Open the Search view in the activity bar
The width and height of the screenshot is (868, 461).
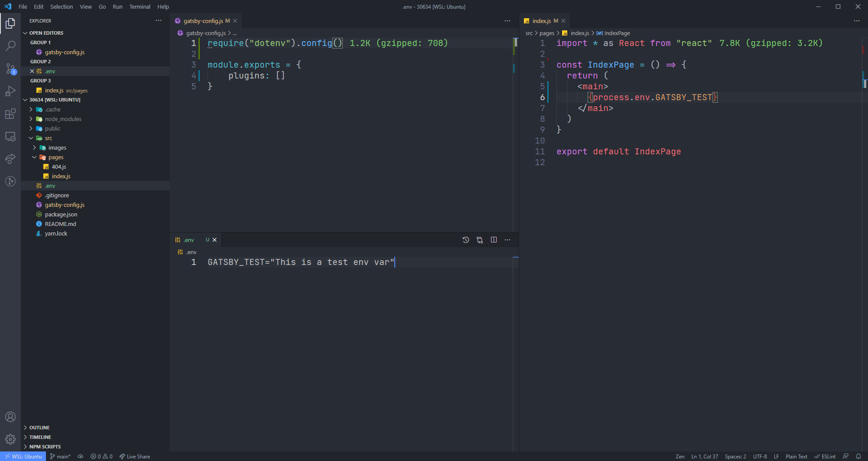(10, 46)
